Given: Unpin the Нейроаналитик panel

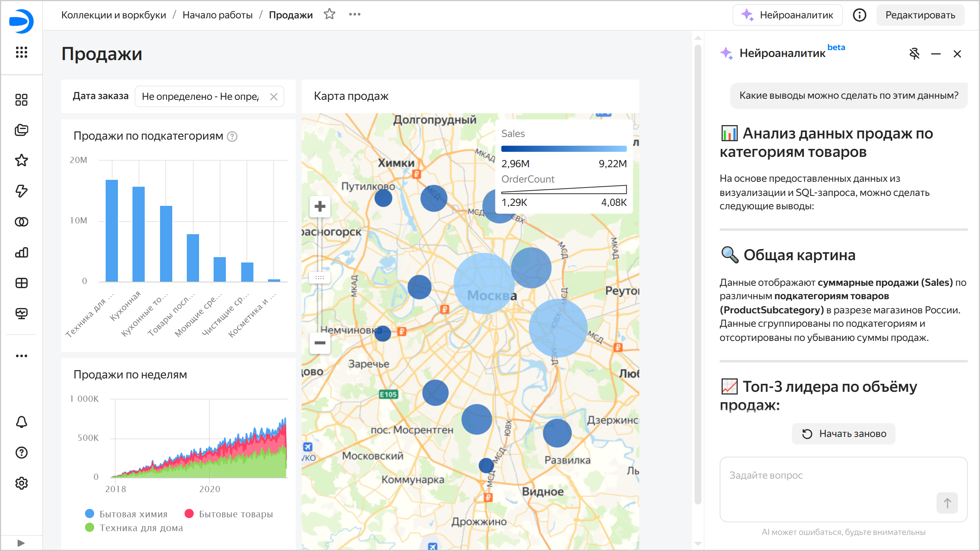Looking at the screenshot, I should point(914,54).
